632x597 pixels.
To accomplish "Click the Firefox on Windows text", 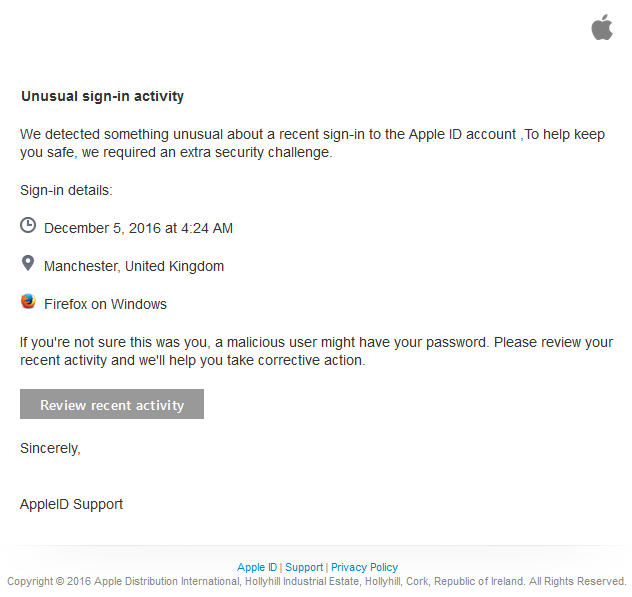I will pyautogui.click(x=105, y=304).
